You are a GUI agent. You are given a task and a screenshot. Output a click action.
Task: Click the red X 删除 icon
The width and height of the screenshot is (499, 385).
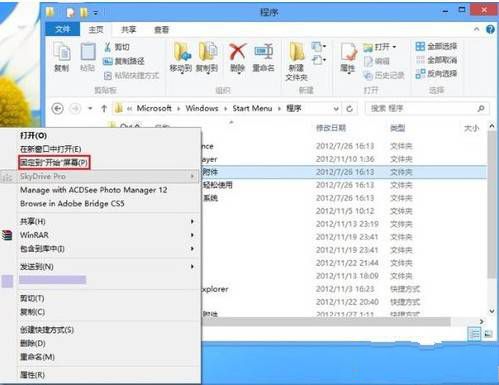coord(238,52)
